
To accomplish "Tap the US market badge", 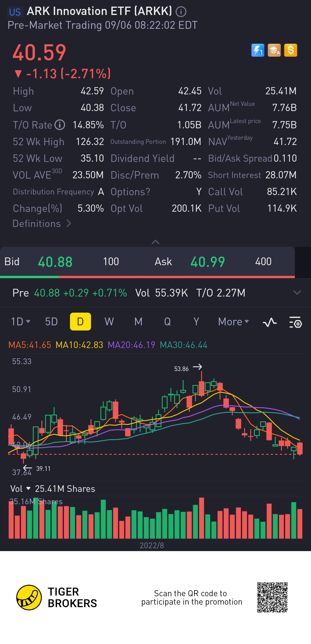I will [x=15, y=12].
